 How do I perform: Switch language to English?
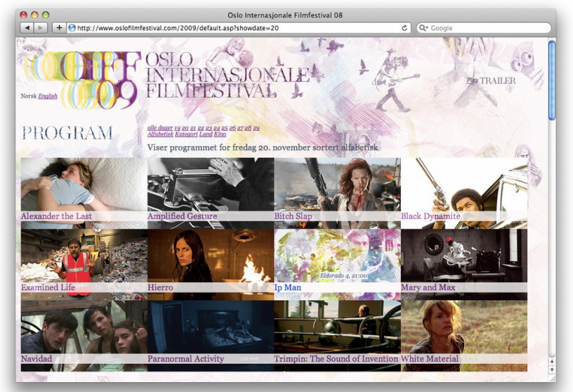[x=48, y=96]
